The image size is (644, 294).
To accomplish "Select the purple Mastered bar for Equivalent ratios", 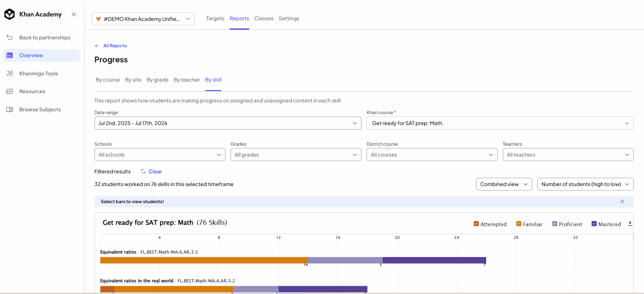I will (434, 260).
